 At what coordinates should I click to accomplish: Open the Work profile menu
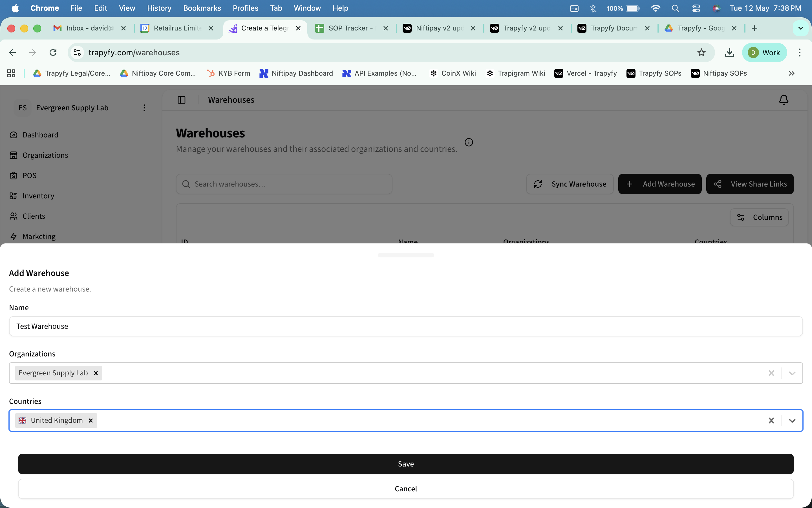point(764,52)
